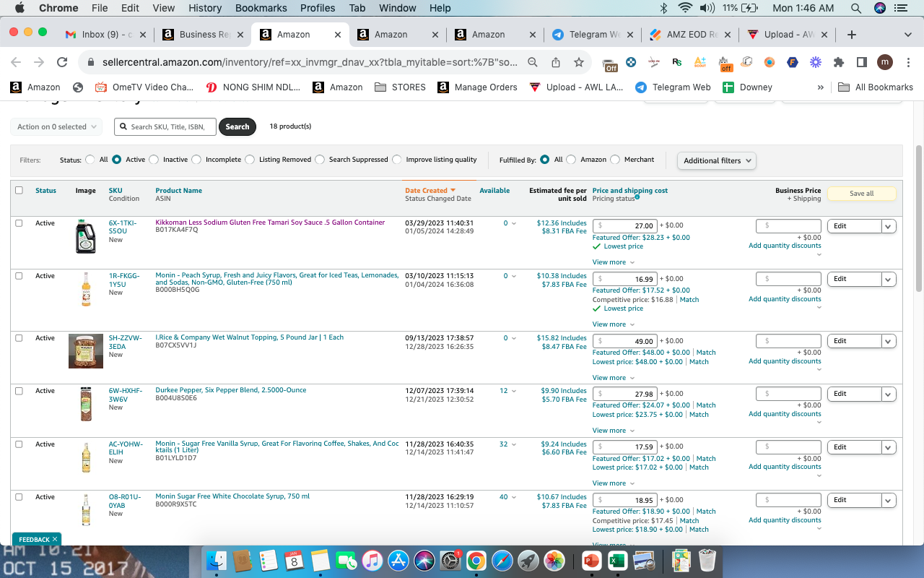Viewport: 924px width, 578px height.
Task: Open the Profiles menu
Action: coord(318,8)
